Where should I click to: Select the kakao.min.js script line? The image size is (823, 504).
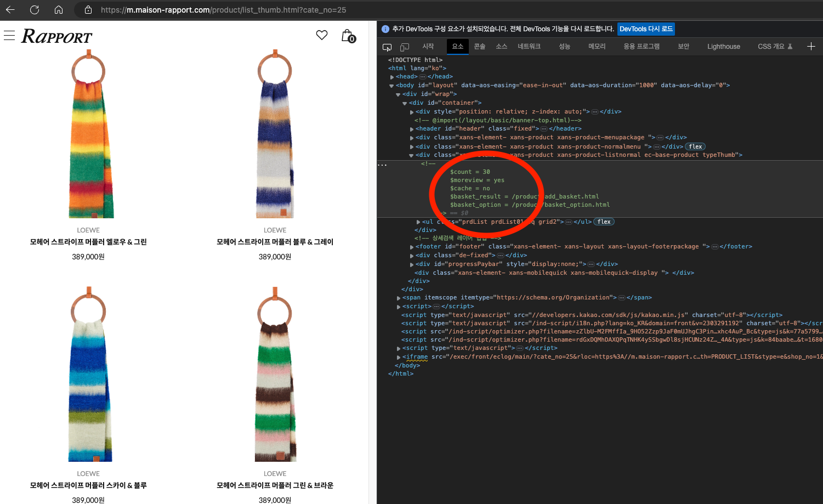[x=592, y=315]
